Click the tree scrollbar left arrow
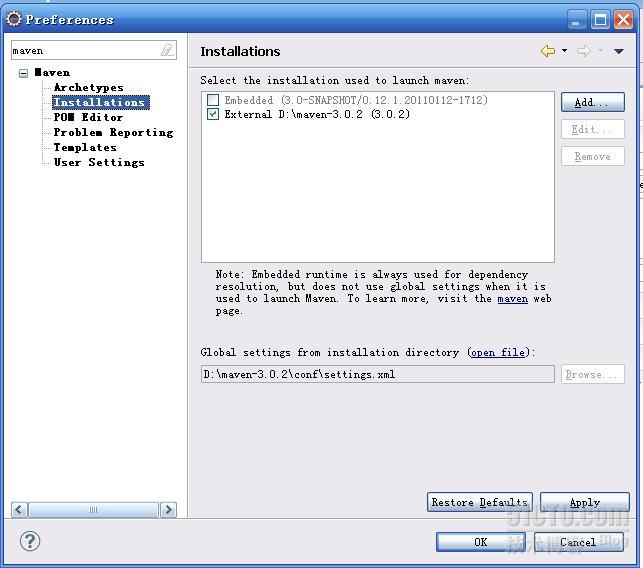643x568 pixels. click(x=19, y=510)
